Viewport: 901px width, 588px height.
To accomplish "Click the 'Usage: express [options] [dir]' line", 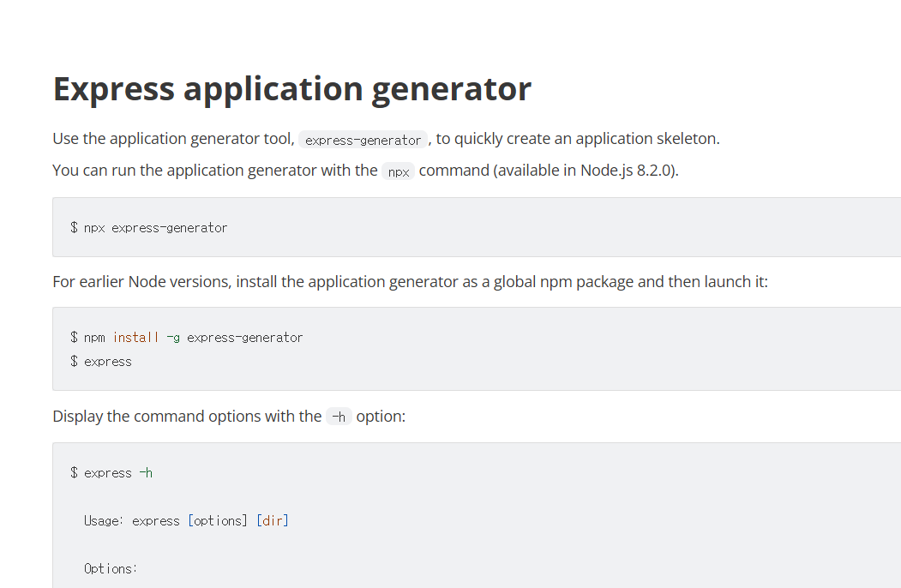I will coord(186,521).
